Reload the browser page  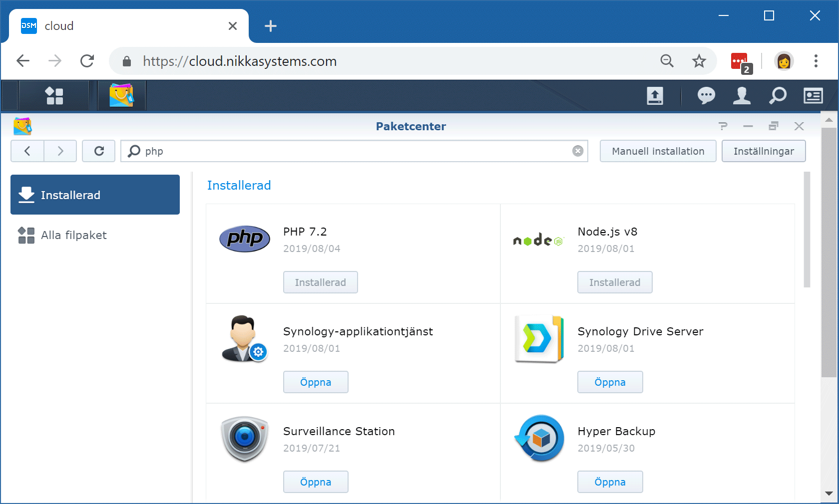(87, 61)
